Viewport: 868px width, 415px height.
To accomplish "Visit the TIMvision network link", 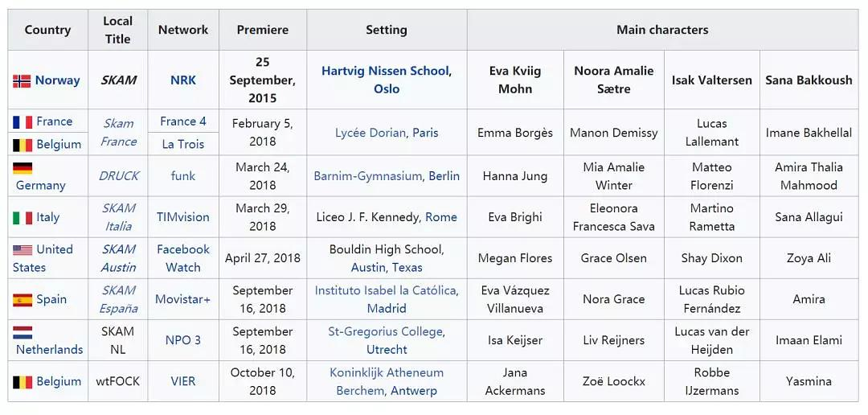I will 183,217.
